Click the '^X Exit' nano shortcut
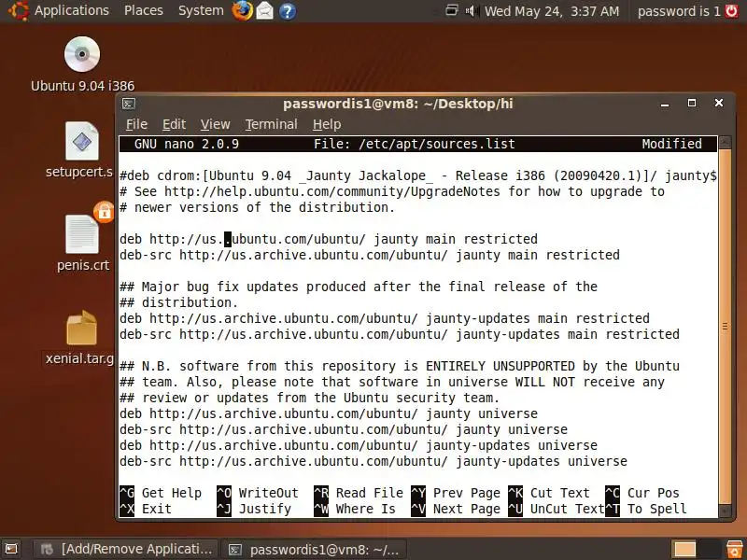Image resolution: width=747 pixels, height=560 pixels. point(146,509)
